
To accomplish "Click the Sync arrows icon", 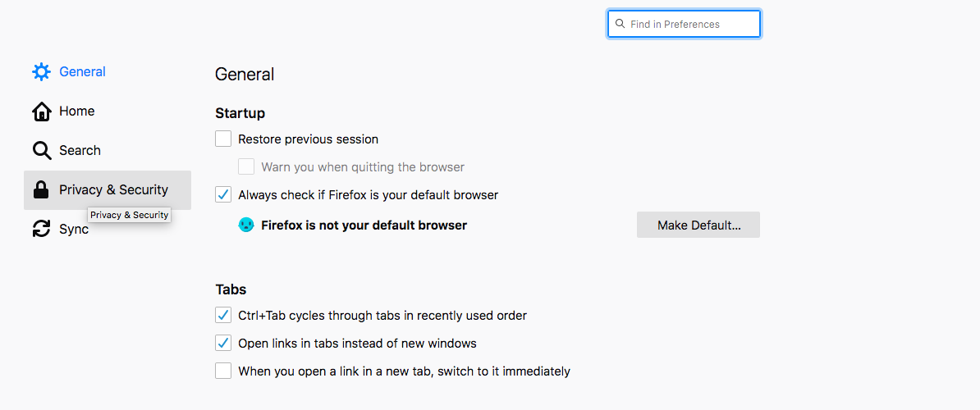I will tap(41, 229).
